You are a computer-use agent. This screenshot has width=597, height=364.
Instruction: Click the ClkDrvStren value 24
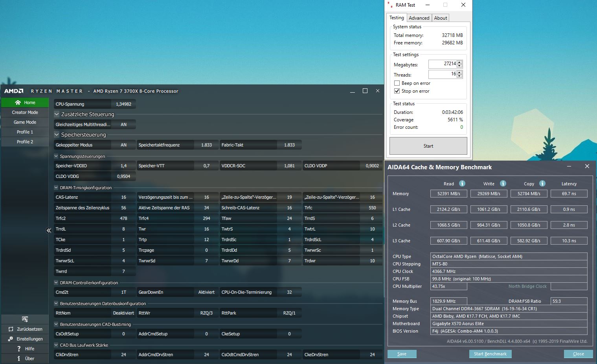(x=123, y=355)
